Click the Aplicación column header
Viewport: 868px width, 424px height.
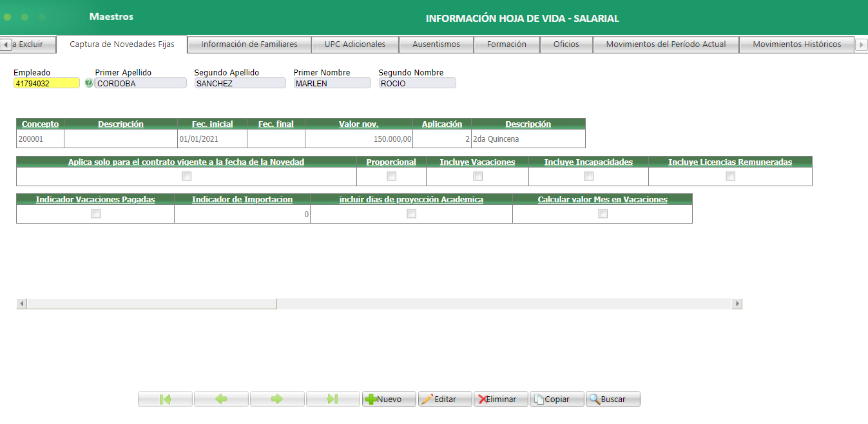[442, 124]
